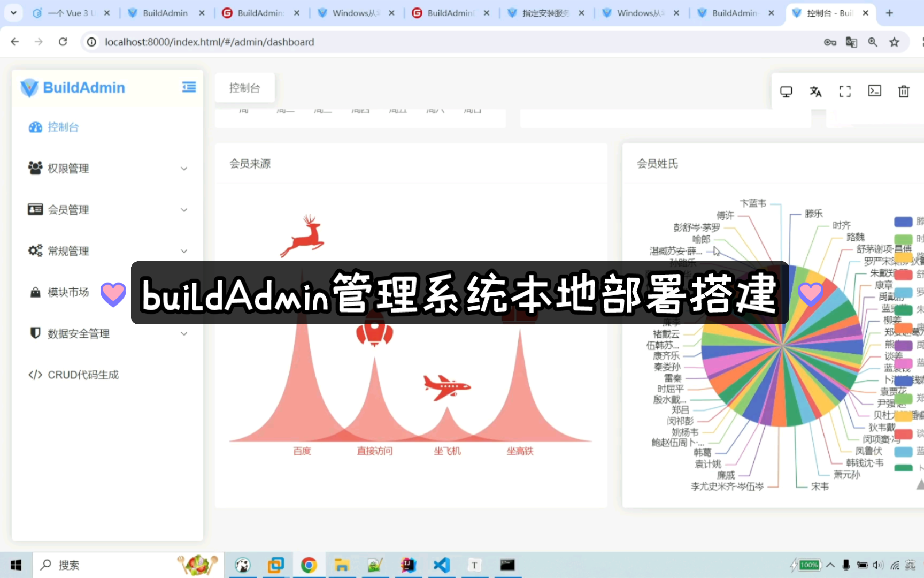The height and width of the screenshot is (578, 924).
Task: Expand the 会员管理 menu
Action: click(107, 209)
